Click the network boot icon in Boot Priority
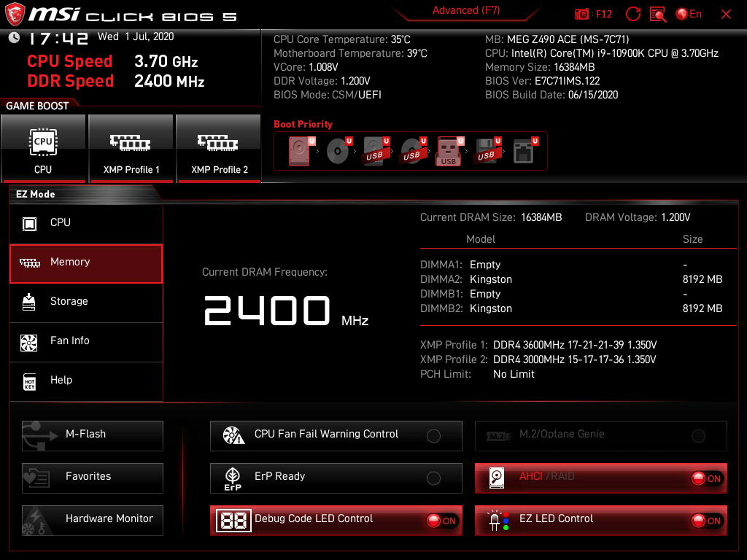This screenshot has height=560, width=747. pyautogui.click(x=525, y=149)
